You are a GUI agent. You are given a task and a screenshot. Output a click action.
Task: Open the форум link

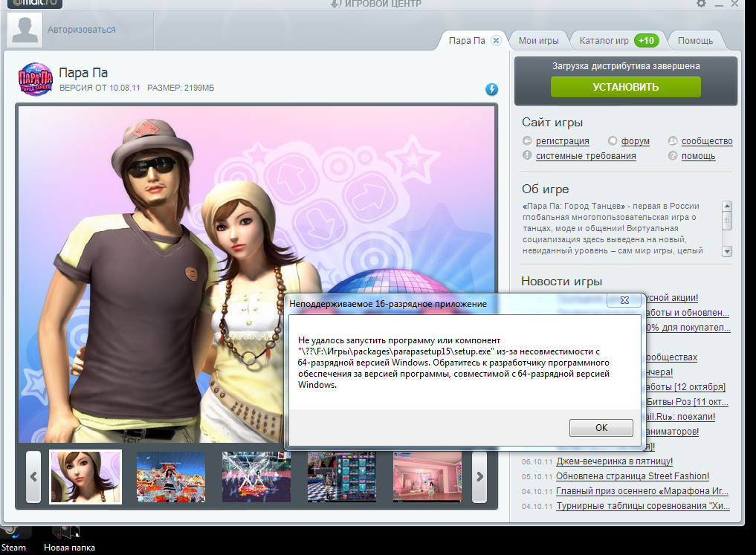click(x=635, y=141)
